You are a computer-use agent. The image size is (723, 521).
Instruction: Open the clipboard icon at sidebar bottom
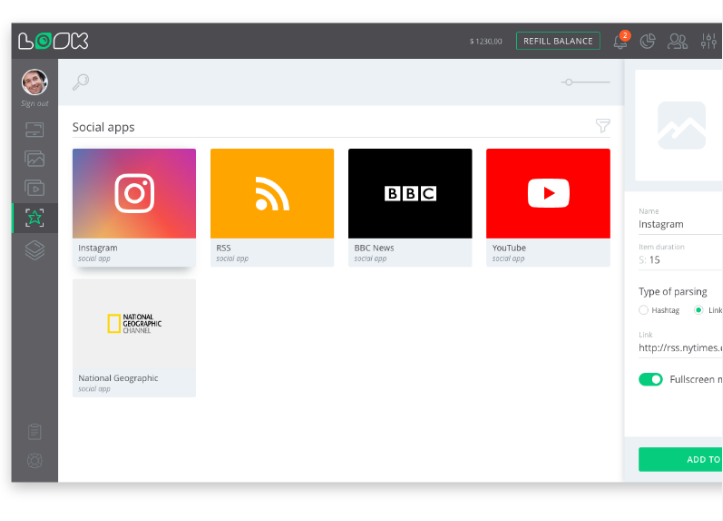coord(35,432)
